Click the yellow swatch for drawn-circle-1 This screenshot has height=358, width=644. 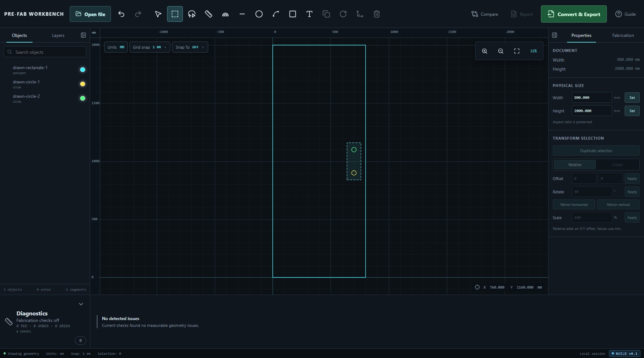83,84
